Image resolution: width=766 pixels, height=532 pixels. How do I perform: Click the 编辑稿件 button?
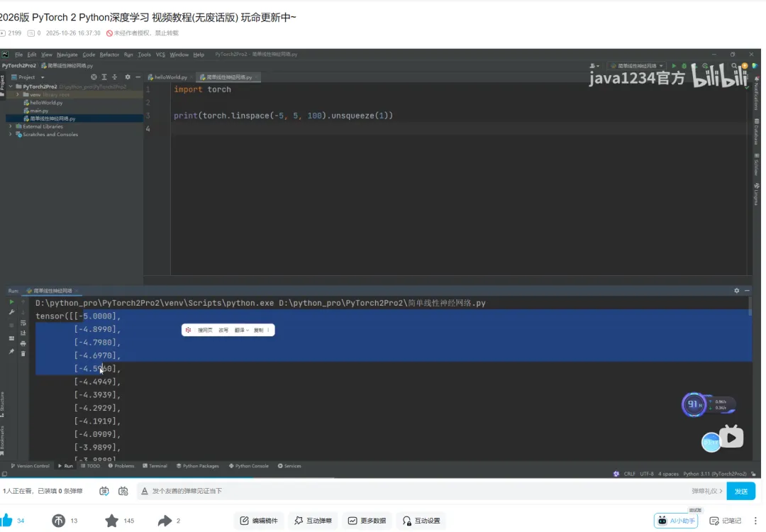259,521
